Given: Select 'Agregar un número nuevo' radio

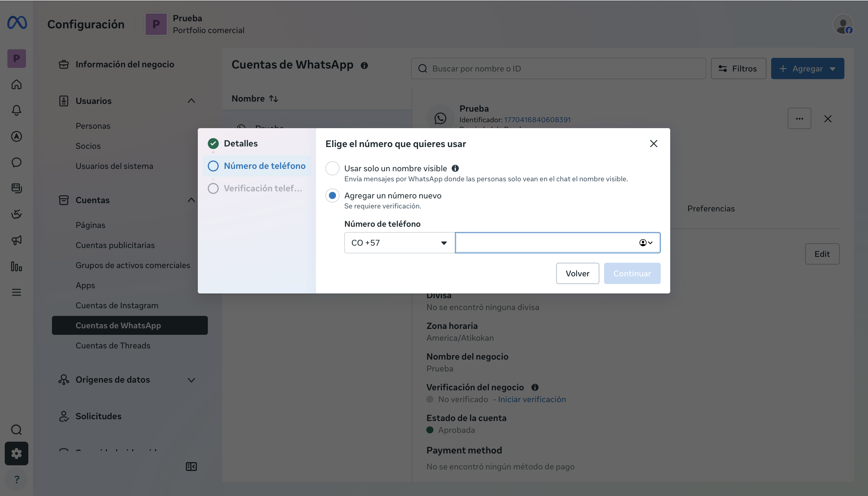Looking at the screenshot, I should tap(332, 195).
